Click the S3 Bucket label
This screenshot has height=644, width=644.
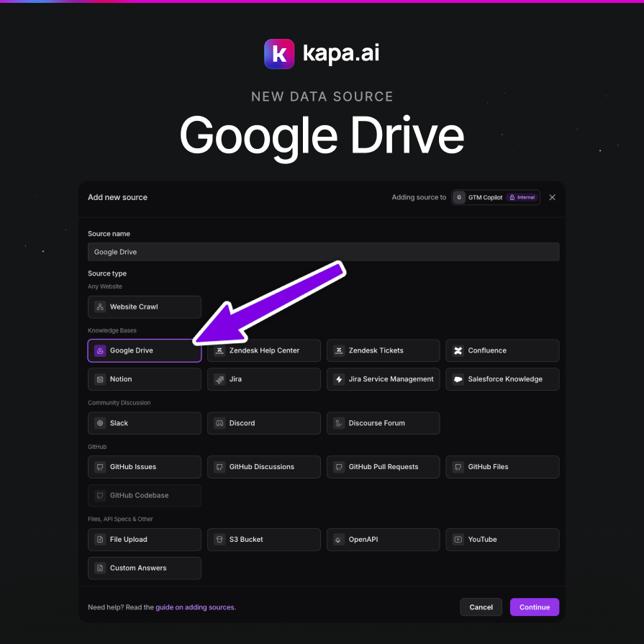[246, 539]
